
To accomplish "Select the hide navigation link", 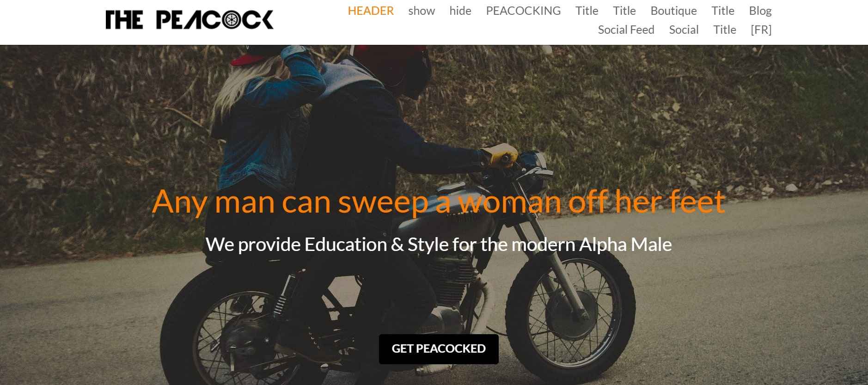I will click(460, 11).
